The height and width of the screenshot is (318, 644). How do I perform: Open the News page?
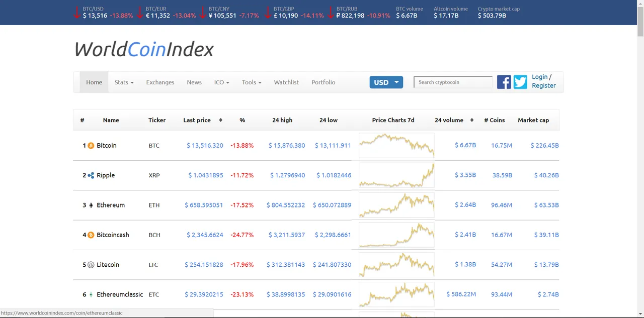[194, 82]
